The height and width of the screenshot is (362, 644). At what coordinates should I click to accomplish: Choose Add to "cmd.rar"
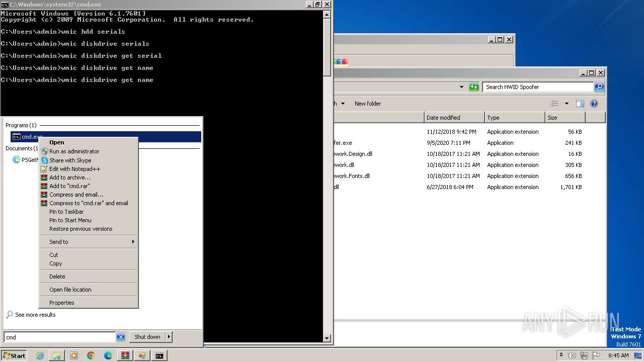pos(89,186)
